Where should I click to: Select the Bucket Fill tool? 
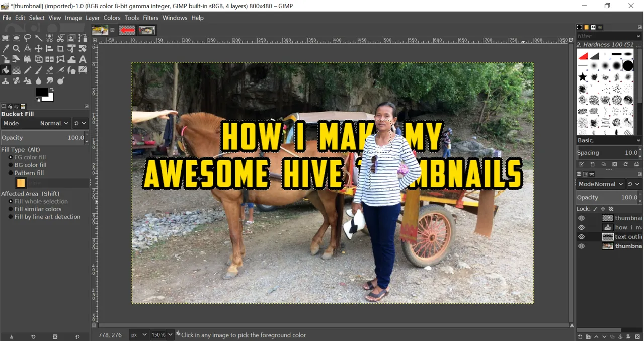[x=6, y=70]
